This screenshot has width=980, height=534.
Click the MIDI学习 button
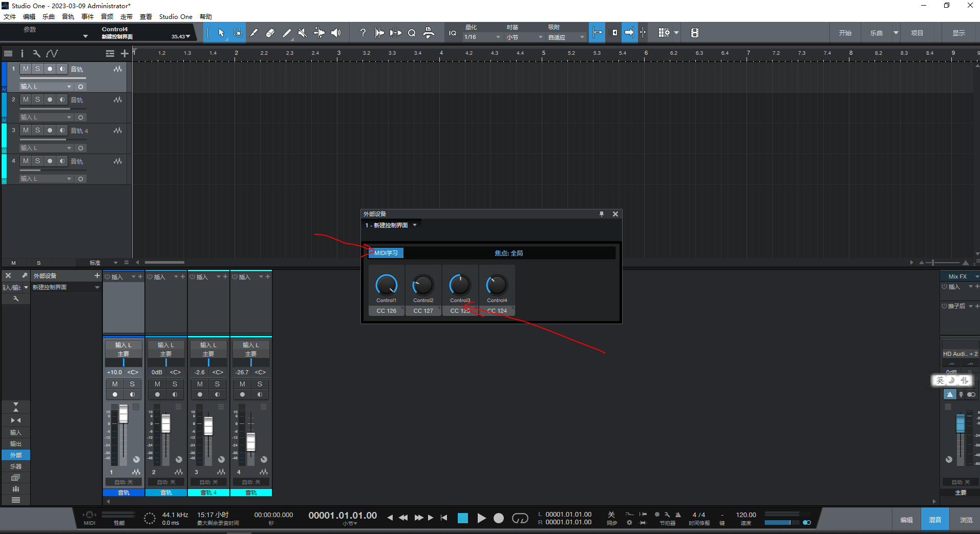(386, 253)
